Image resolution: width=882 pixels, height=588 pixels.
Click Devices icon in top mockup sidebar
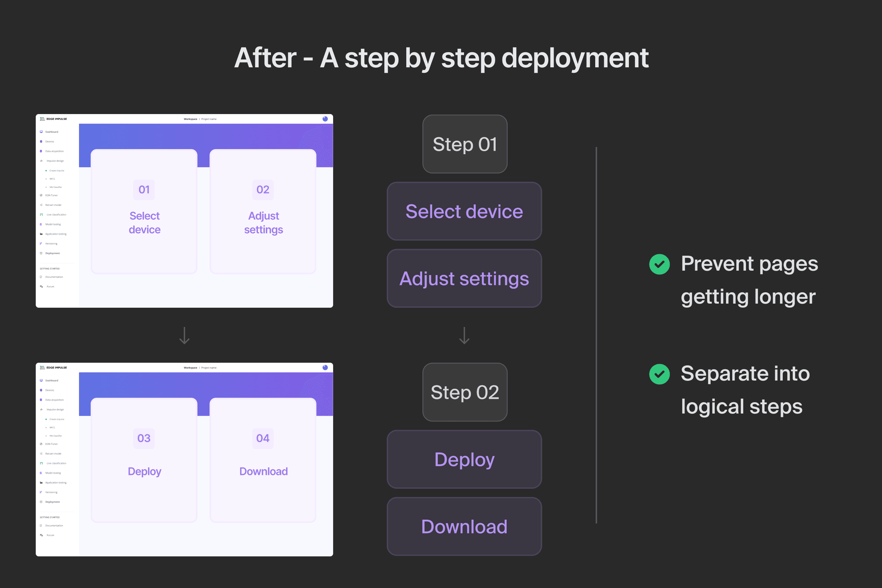(x=41, y=142)
